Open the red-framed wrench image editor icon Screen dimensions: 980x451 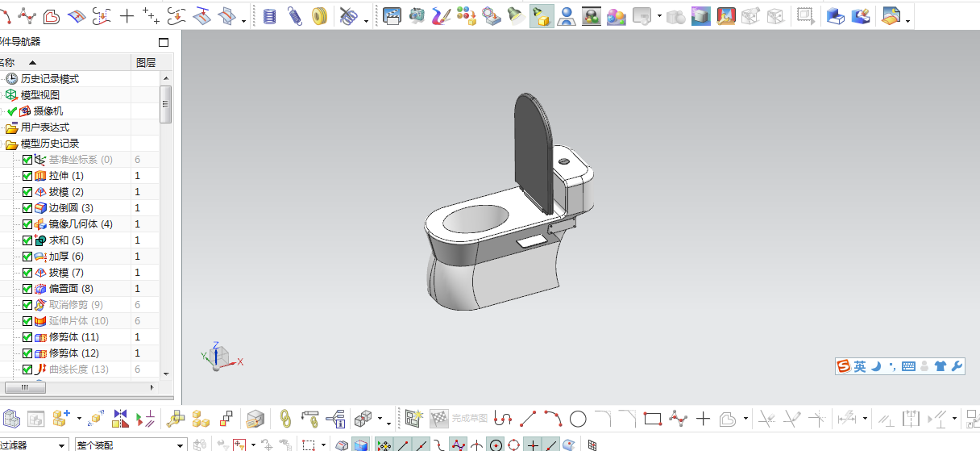tap(726, 15)
